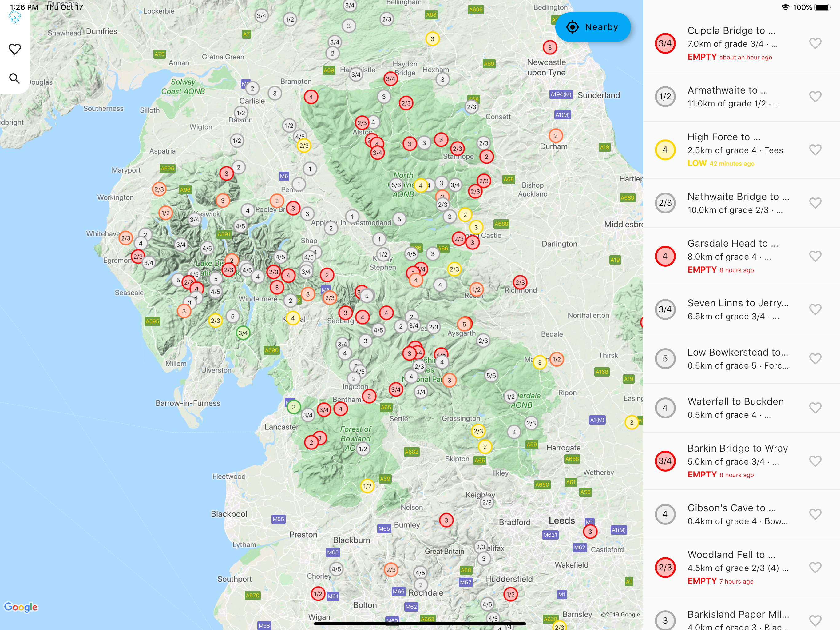The image size is (840, 630).
Task: Favorite the Seven Linns section
Action: tap(815, 309)
